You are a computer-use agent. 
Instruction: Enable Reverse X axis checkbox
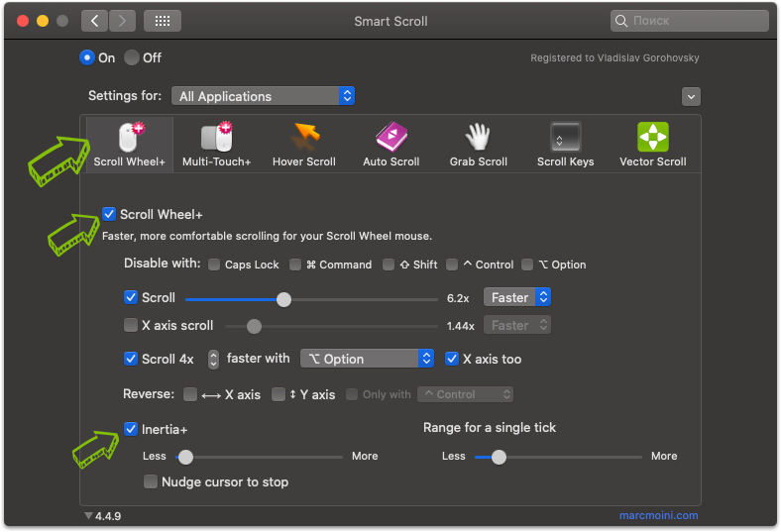click(189, 394)
